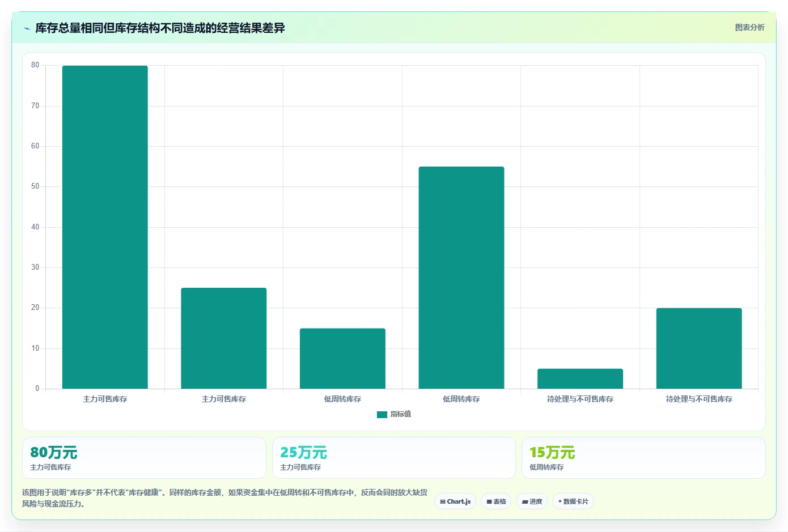Viewport: 788px width, 532px height.
Task: Click the y-axis tick label 60
Action: (35, 146)
